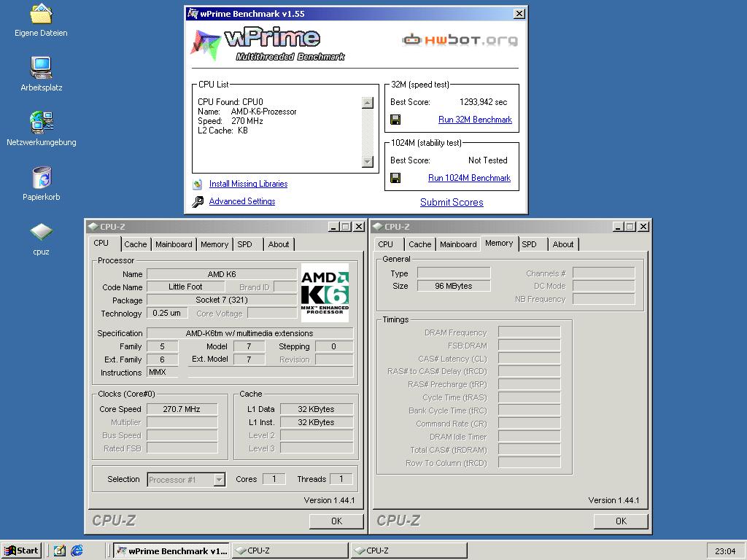Viewport: 747px width, 560px height.
Task: Open the Mainboard tab in left CPU-Z window
Action: coord(174,244)
